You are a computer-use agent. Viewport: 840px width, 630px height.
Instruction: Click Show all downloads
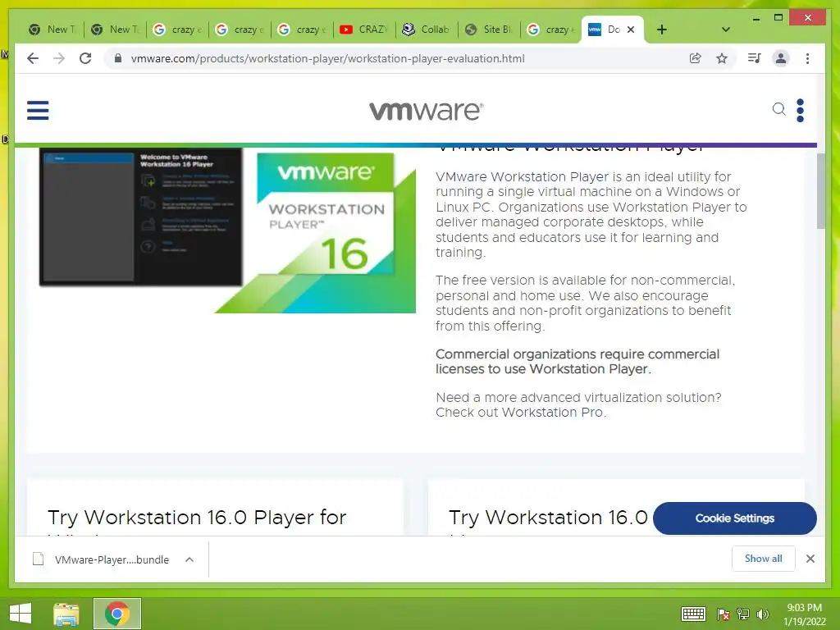[x=764, y=558]
